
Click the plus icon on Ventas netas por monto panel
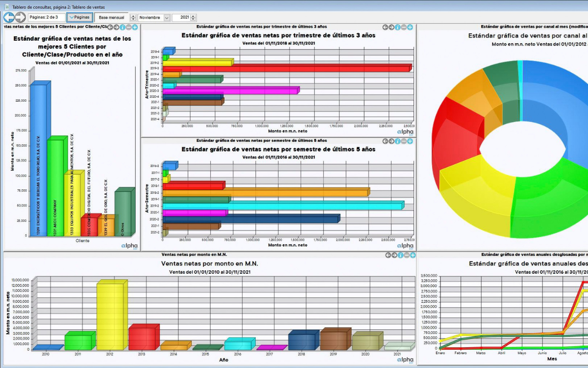pyautogui.click(x=412, y=256)
